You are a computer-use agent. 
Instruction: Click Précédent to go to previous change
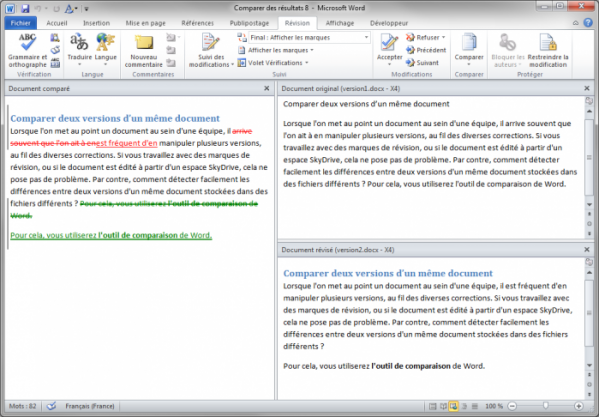(426, 50)
